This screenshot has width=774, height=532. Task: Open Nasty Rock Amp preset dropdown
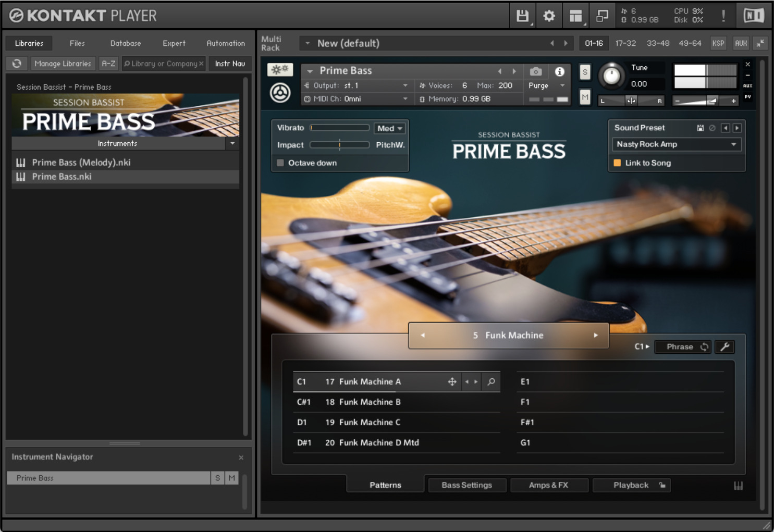tap(676, 144)
